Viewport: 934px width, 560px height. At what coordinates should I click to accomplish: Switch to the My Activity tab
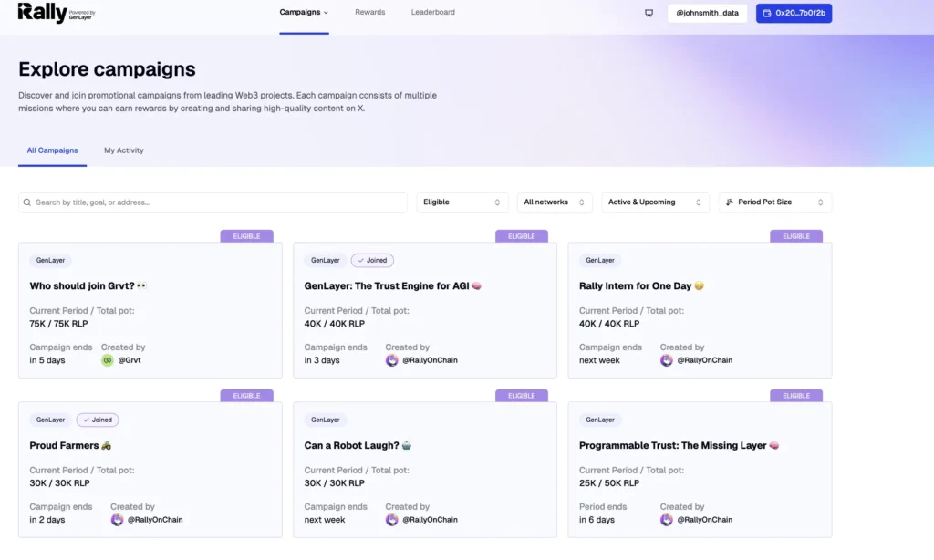coord(124,150)
